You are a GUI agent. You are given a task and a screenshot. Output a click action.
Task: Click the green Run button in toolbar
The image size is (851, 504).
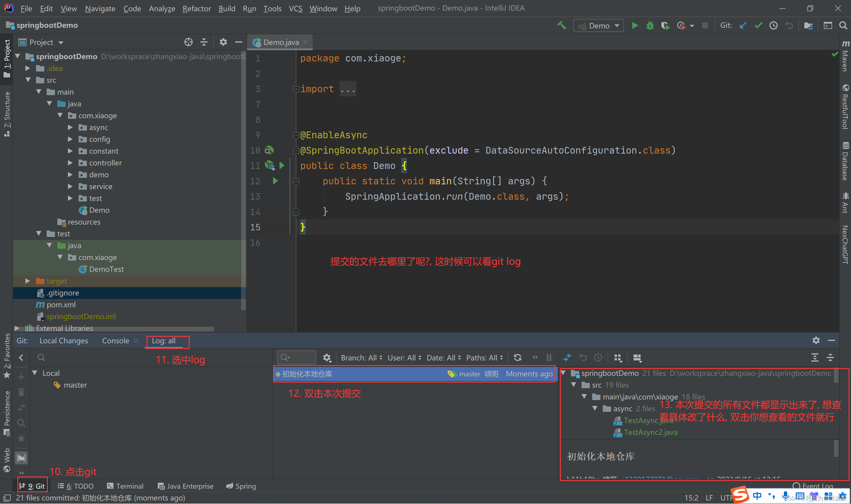(634, 25)
